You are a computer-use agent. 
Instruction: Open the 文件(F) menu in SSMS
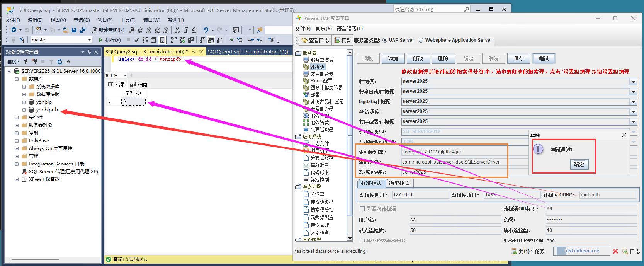tap(13, 20)
